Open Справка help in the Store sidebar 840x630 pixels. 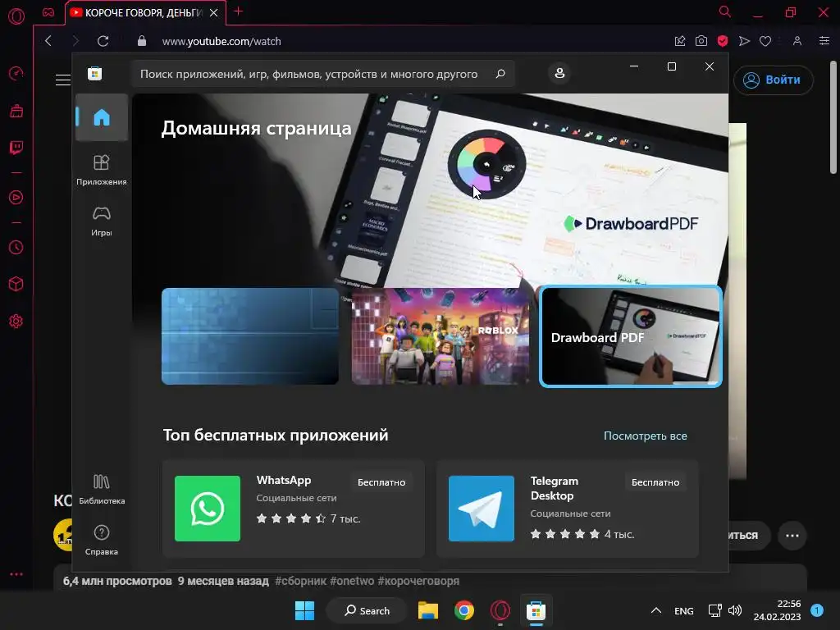(x=101, y=540)
